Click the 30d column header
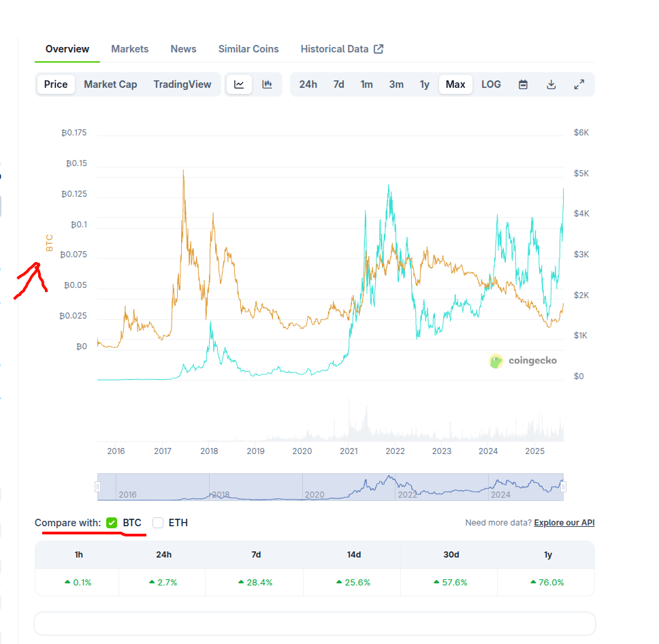The height and width of the screenshot is (644, 659). [451, 555]
